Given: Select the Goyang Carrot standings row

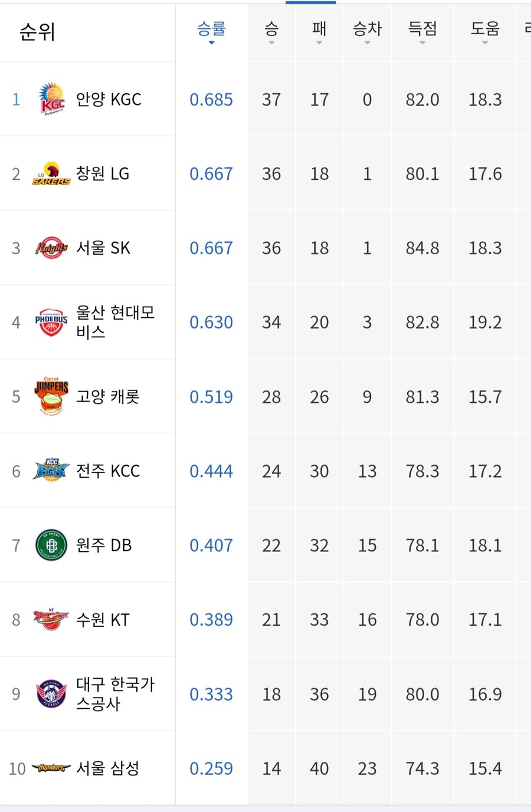Looking at the screenshot, I should click(x=265, y=396).
